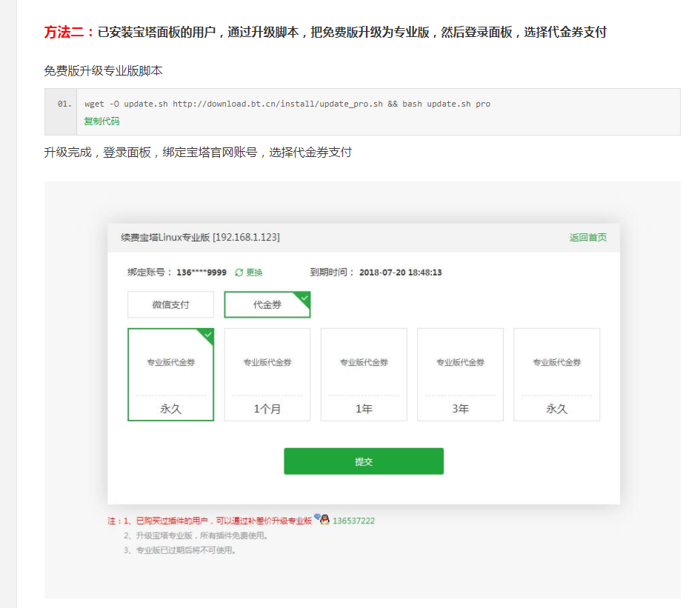
Task: Click the wget update_pro.sh command line
Action: [x=287, y=104]
